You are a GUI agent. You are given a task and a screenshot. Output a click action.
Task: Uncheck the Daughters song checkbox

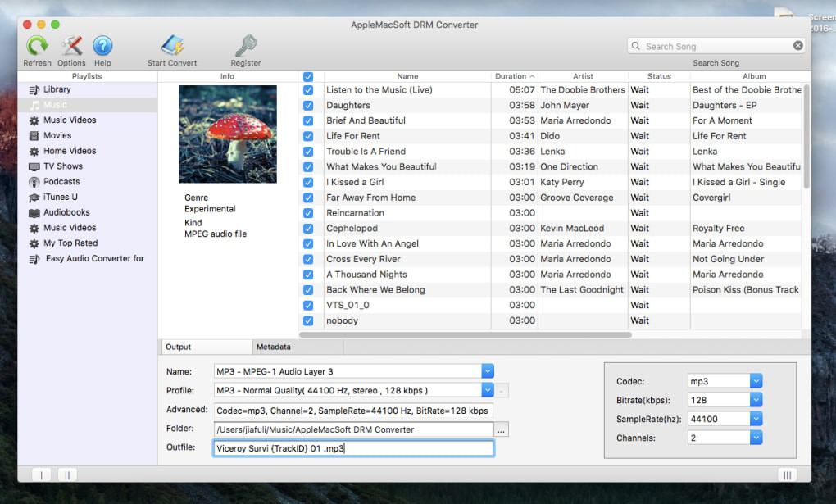point(308,106)
